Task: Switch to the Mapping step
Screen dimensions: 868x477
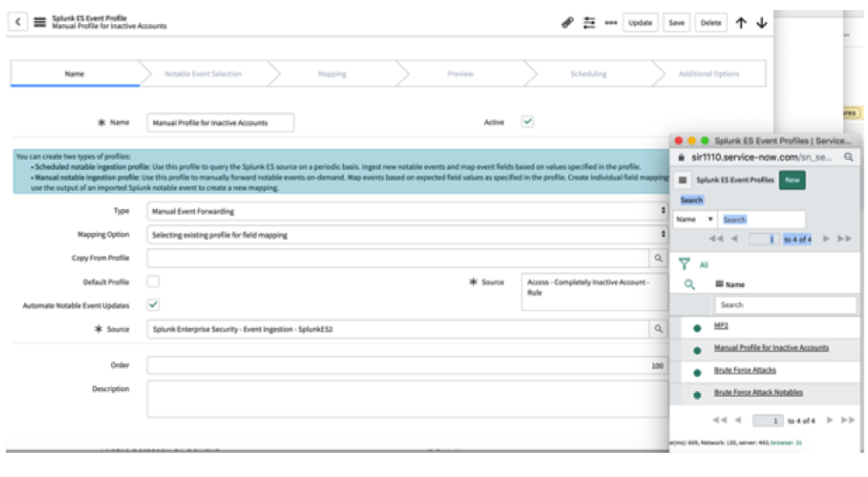Action: coord(332,73)
